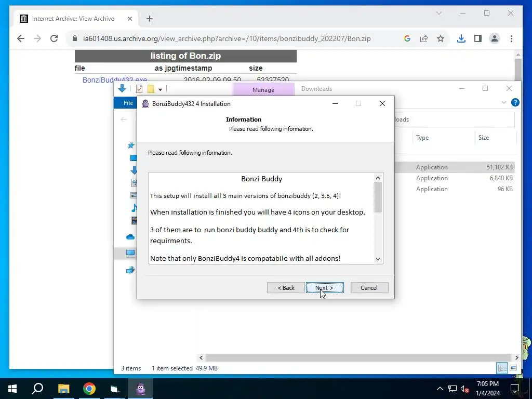Open the Windows Start menu
This screenshot has height=399, width=532.
coord(12,389)
